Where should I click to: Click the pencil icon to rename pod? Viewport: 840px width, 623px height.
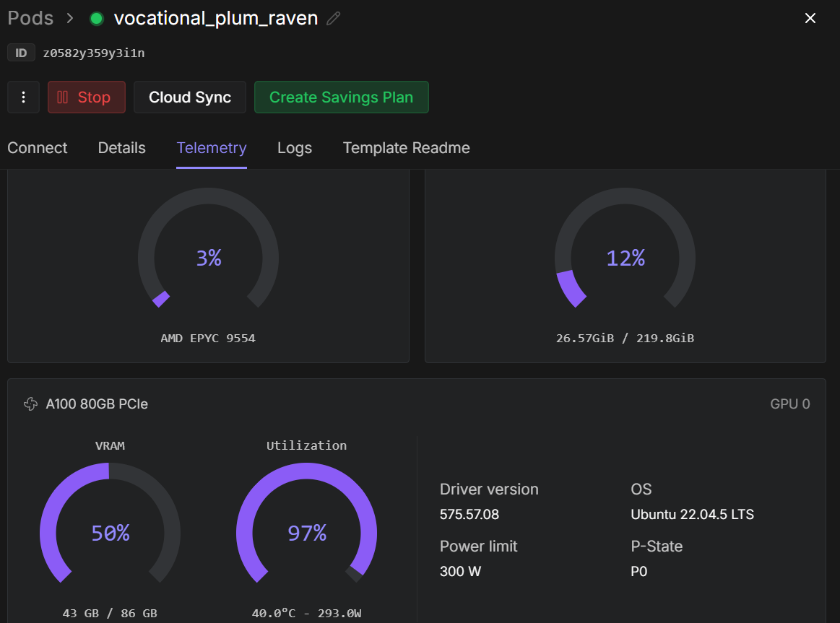[x=333, y=19]
